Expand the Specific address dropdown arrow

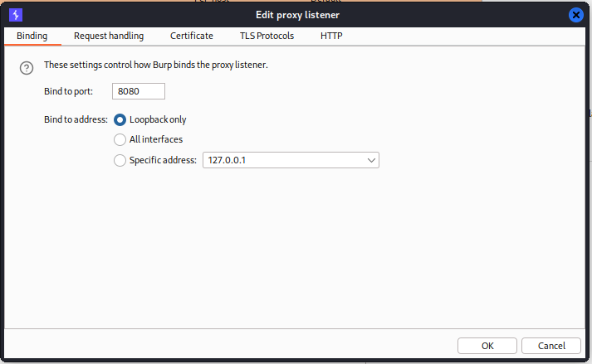pos(371,160)
